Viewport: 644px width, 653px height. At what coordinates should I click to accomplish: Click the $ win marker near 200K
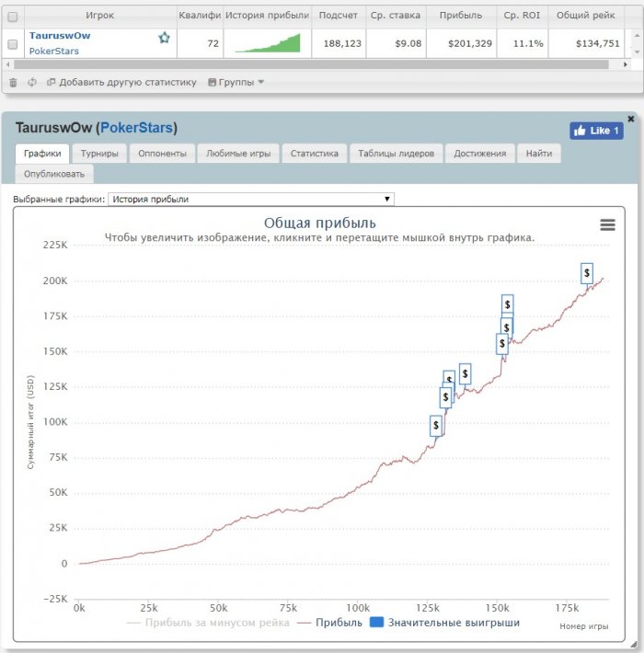coord(587,273)
